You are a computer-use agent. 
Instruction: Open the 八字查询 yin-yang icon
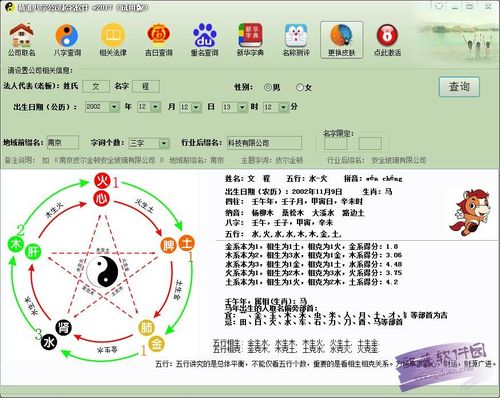pyautogui.click(x=67, y=40)
